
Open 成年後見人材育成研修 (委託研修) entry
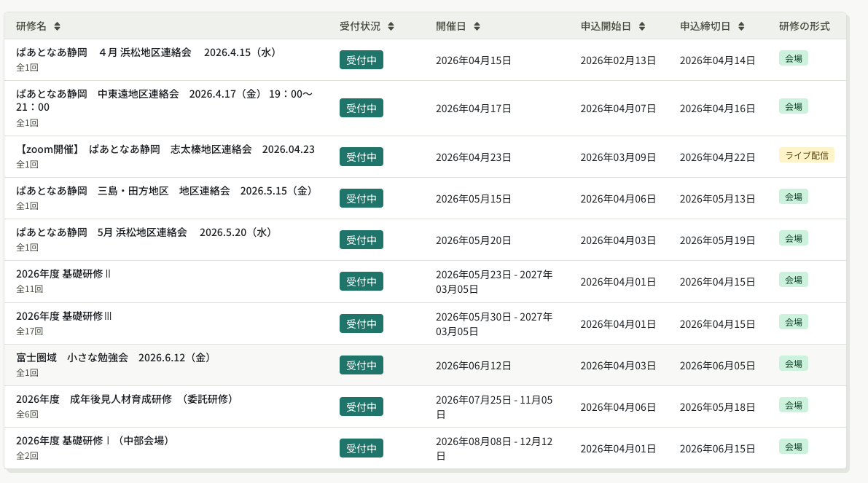tap(125, 399)
